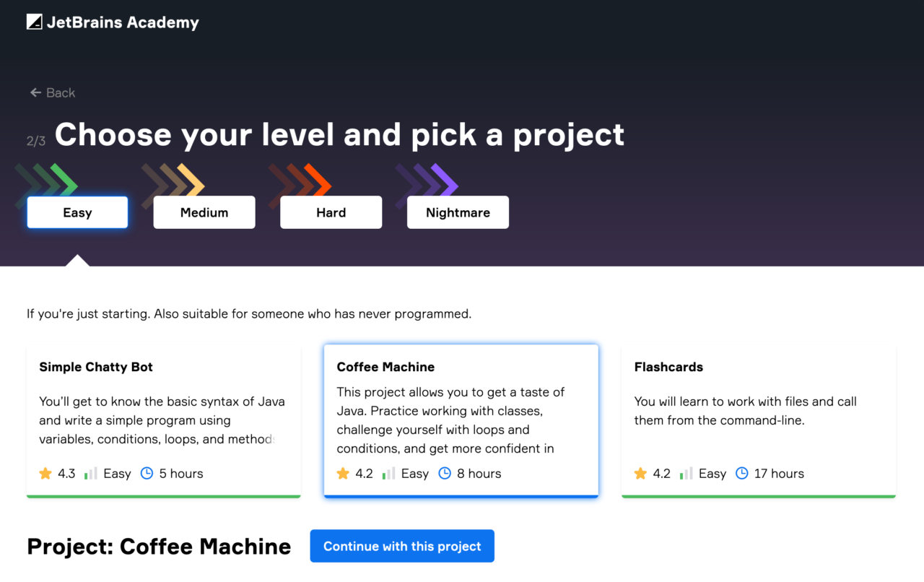Image resolution: width=924 pixels, height=582 pixels.
Task: Click the green progress bar under Coffee Machine
Action: (461, 496)
